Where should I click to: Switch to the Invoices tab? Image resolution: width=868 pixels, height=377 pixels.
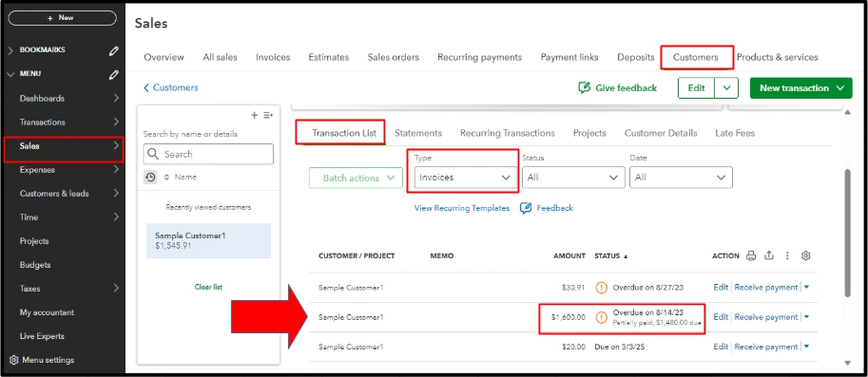273,57
